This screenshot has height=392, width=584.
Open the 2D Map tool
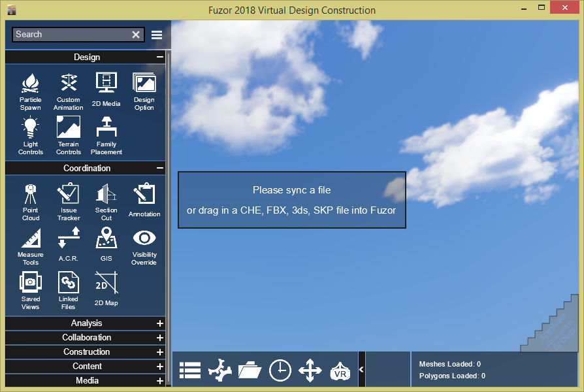106,289
